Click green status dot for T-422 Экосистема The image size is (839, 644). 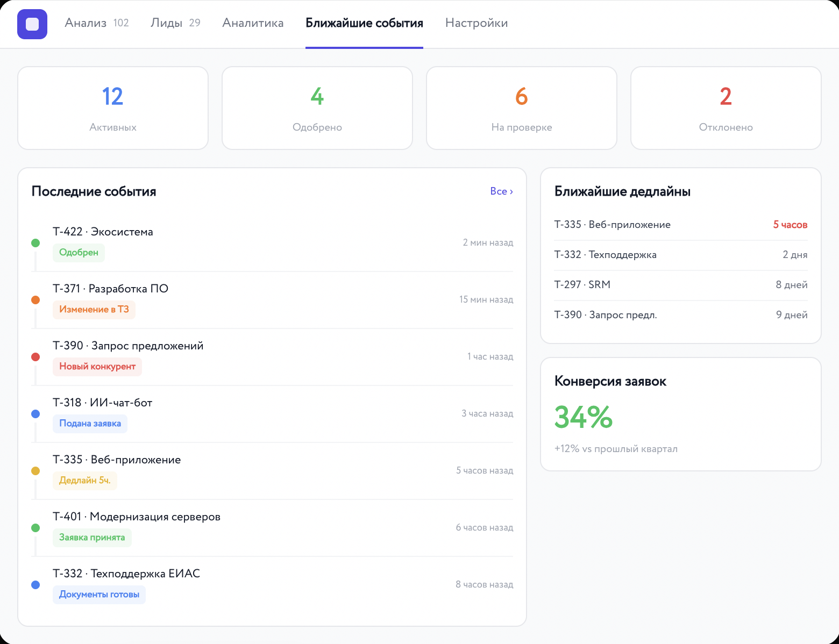[35, 243]
